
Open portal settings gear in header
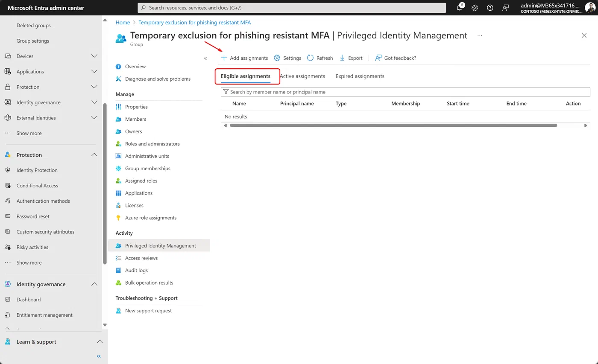coord(475,8)
